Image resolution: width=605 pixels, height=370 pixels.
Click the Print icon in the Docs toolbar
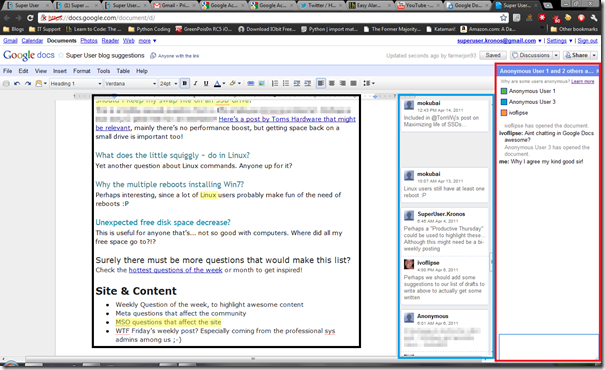(6, 83)
